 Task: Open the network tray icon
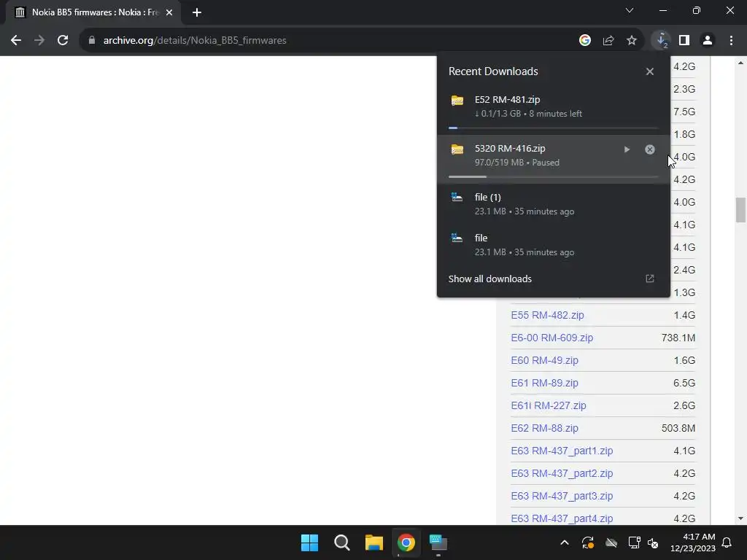pos(634,542)
